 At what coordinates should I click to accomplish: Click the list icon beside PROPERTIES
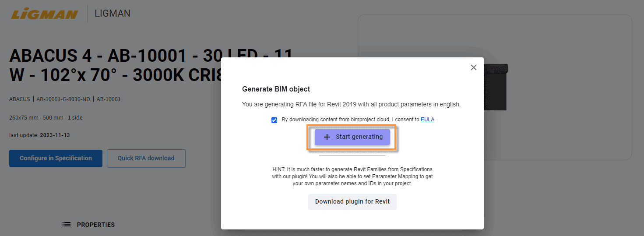[67, 225]
